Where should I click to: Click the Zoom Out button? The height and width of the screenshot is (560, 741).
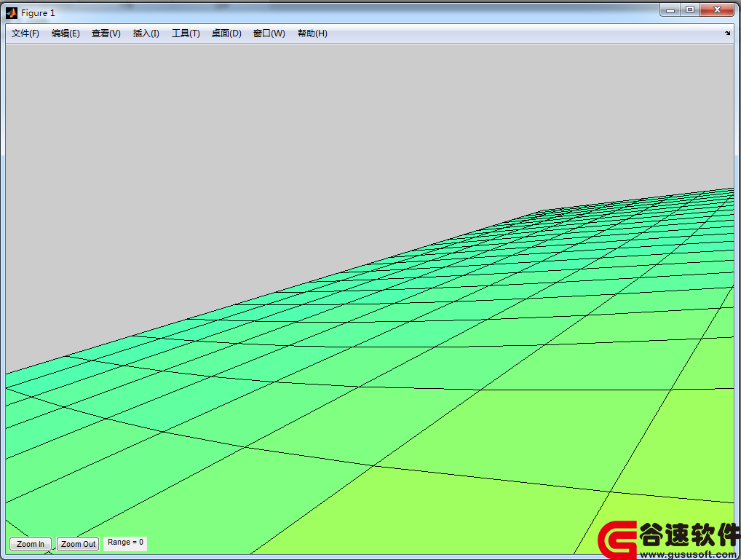coord(78,544)
